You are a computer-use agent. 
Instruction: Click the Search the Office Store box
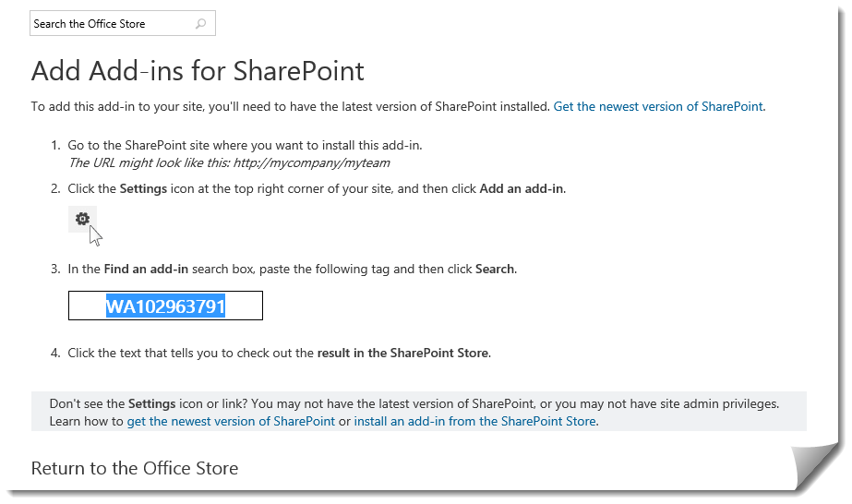tap(111, 24)
